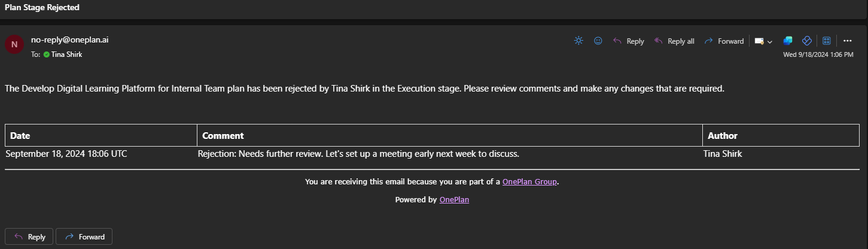Image resolution: width=868 pixels, height=249 pixels.
Task: Click the envelope icon with the lock badge
Action: (x=759, y=41)
